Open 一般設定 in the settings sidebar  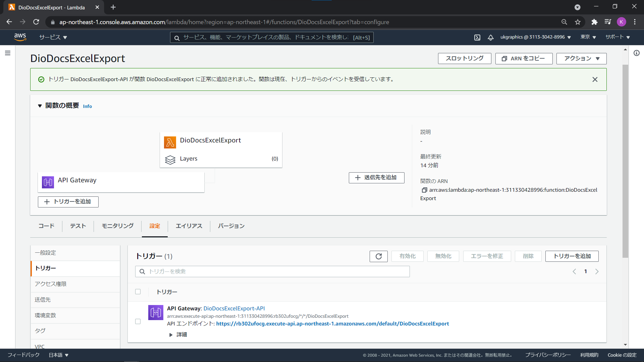coord(75,253)
